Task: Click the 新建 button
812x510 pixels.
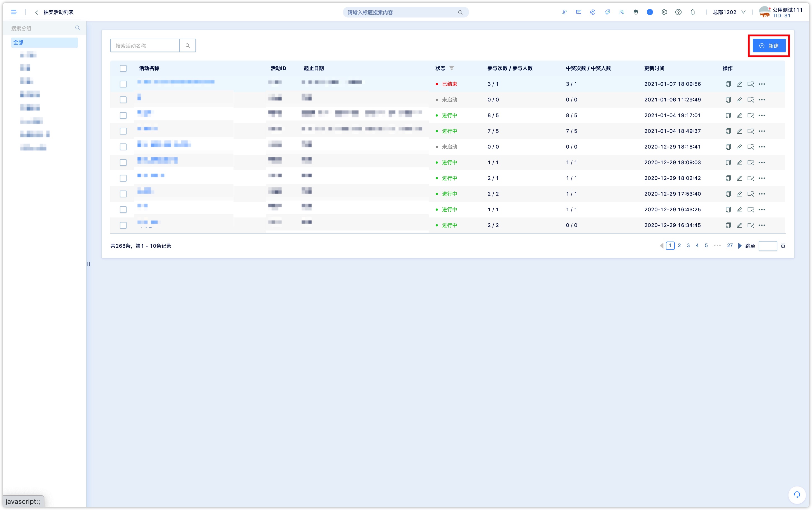Action: click(x=769, y=45)
